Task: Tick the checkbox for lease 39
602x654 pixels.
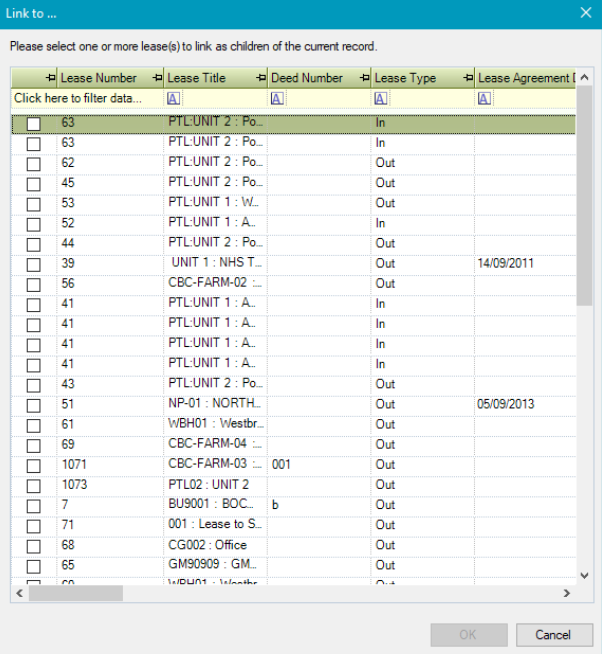Action: 33,264
